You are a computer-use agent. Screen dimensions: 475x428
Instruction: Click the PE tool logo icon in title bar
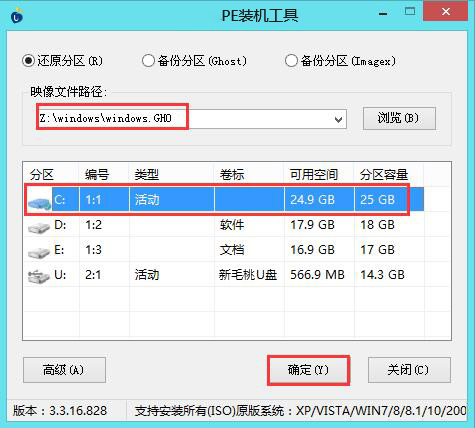click(x=17, y=15)
